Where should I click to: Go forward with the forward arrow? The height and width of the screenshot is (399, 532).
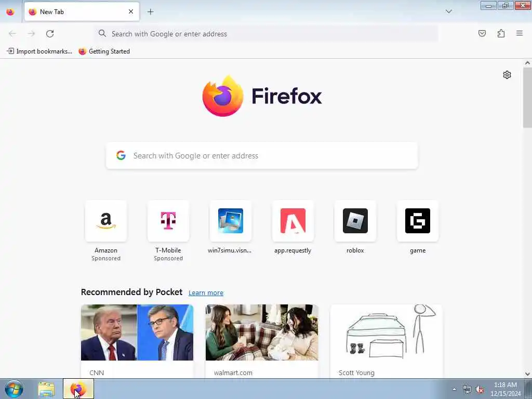coord(31,34)
